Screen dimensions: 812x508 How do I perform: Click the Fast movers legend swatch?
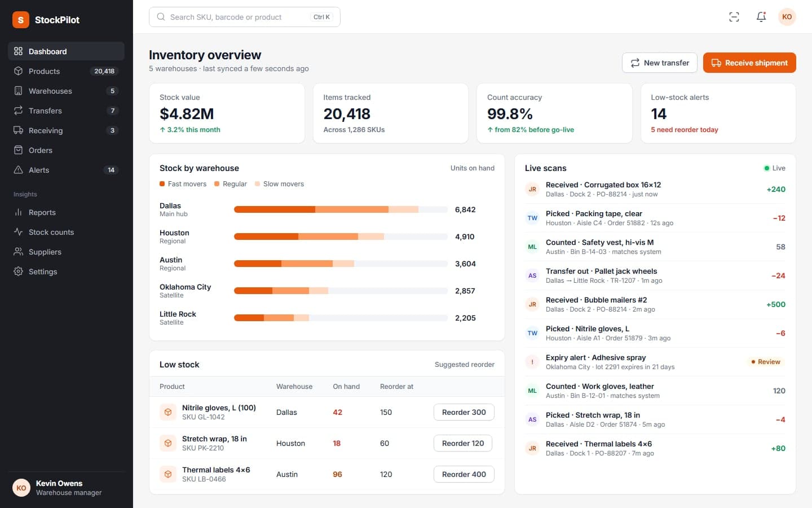tap(162, 184)
